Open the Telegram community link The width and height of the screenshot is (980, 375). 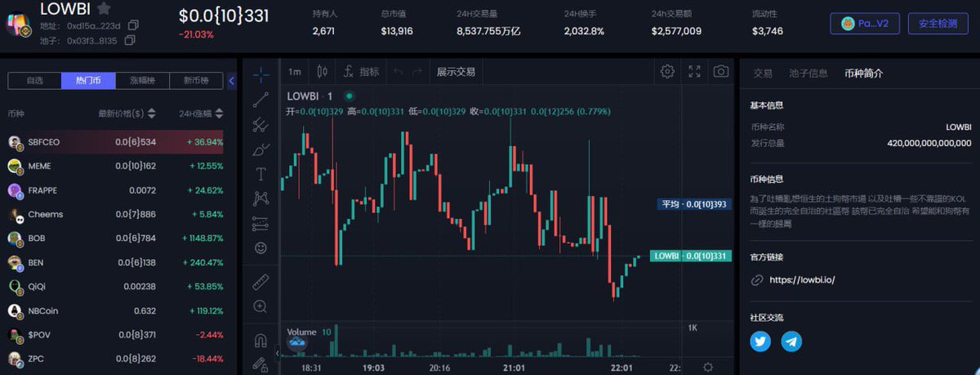coord(791,341)
